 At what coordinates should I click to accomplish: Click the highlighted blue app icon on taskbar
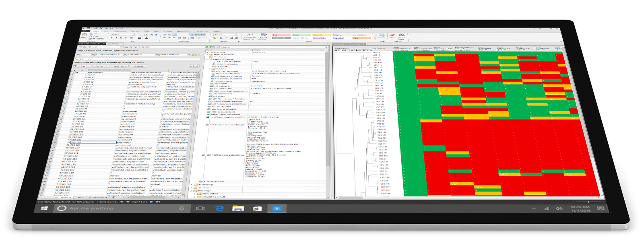pos(277,208)
